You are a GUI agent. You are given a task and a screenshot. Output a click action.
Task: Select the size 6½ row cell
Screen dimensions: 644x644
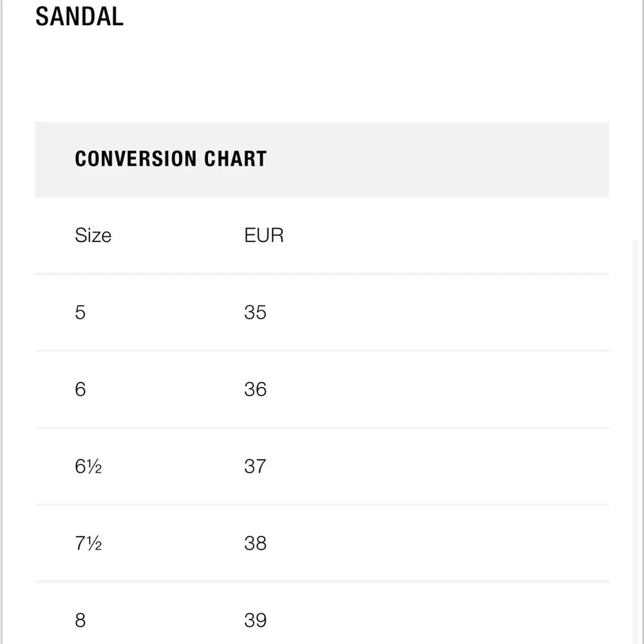coord(88,466)
